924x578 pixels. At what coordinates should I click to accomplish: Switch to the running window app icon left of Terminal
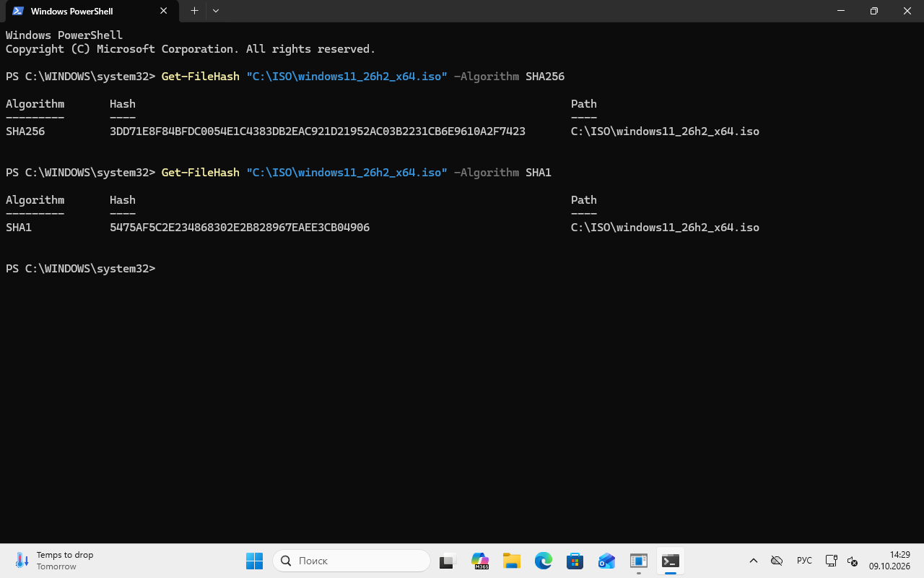(639, 561)
